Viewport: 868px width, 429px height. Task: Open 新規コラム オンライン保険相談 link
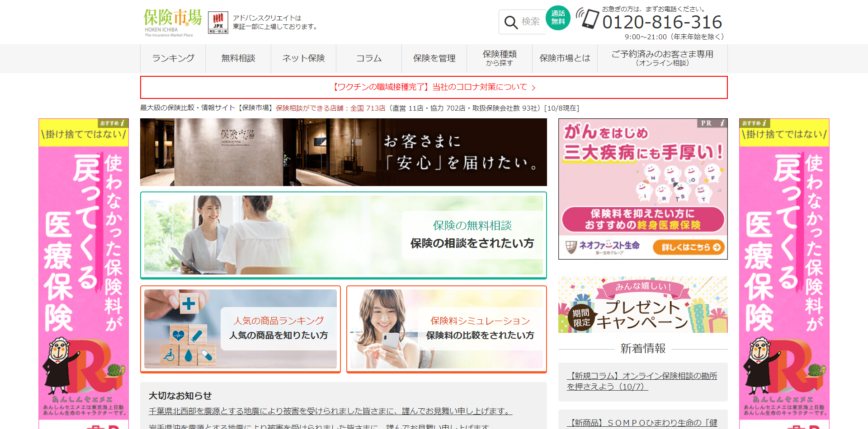pos(642,381)
